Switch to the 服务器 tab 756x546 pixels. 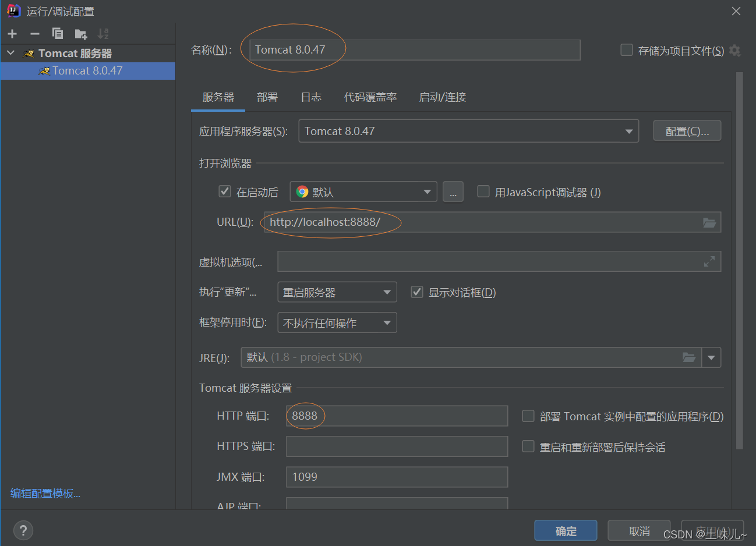point(218,97)
